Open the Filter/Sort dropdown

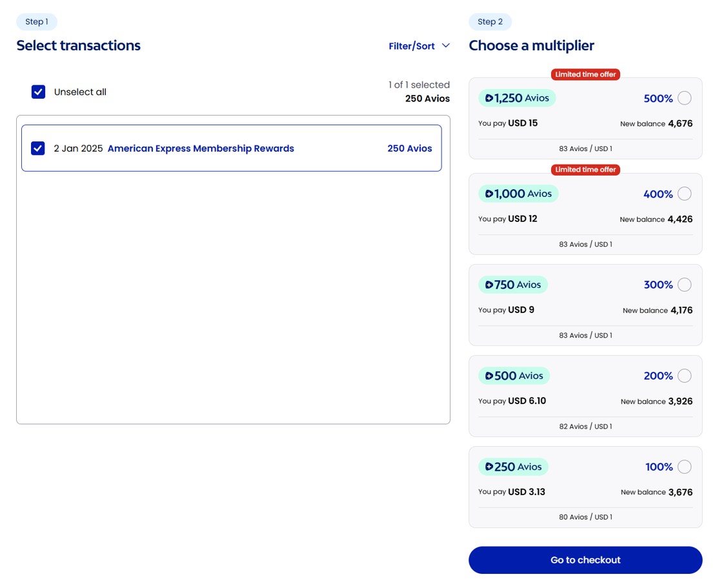pos(412,46)
